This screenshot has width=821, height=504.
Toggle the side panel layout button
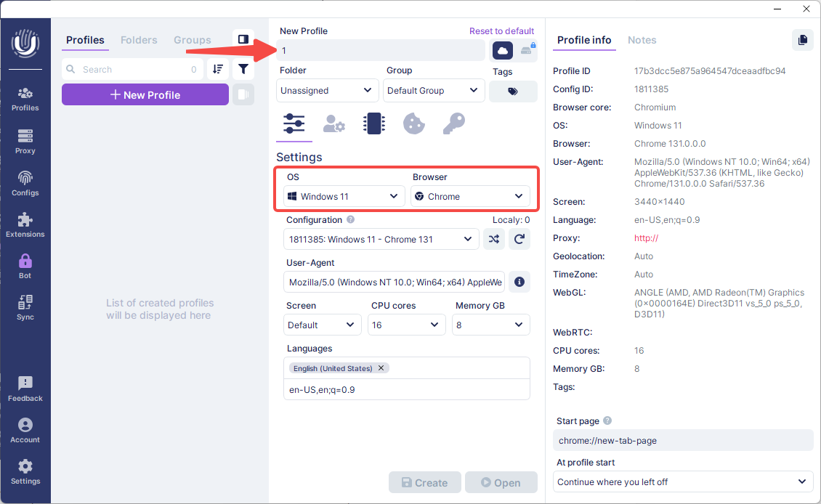pyautogui.click(x=243, y=39)
